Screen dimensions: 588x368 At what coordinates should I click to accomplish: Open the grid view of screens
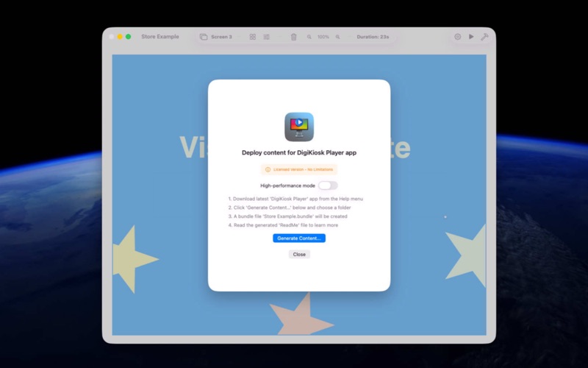(x=252, y=37)
